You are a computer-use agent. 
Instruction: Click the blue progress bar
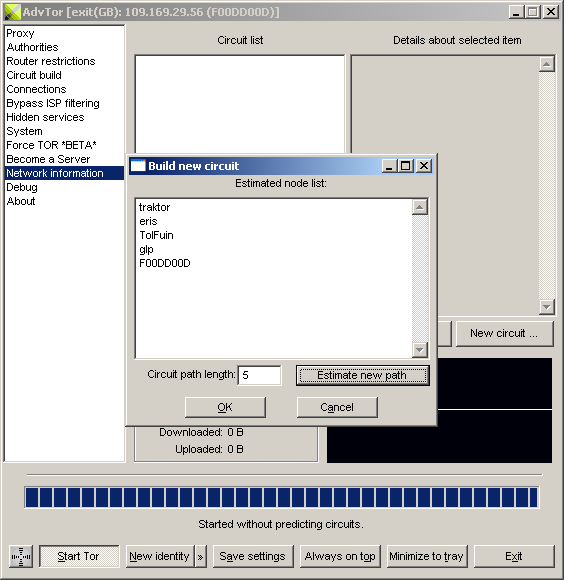click(282, 497)
